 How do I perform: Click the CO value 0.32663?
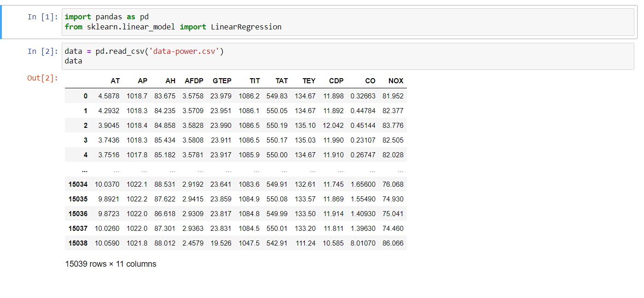pyautogui.click(x=363, y=96)
